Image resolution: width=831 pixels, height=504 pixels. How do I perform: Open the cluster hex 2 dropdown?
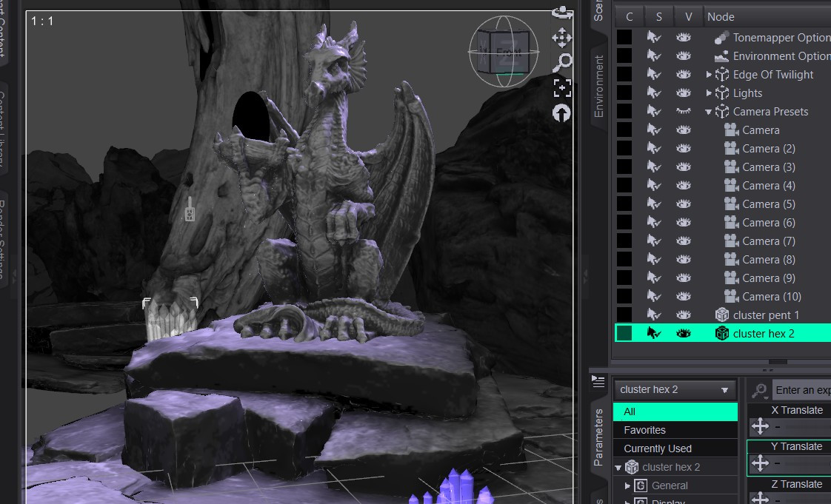[675, 389]
